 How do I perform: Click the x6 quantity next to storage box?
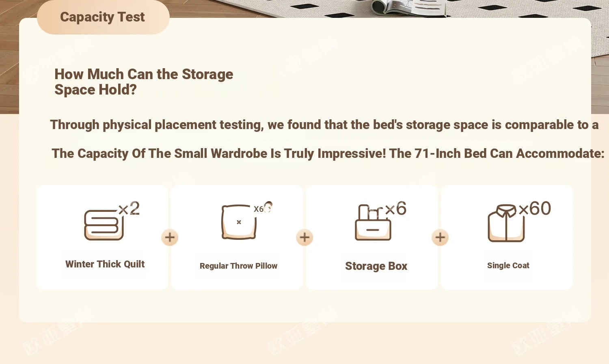click(x=396, y=209)
